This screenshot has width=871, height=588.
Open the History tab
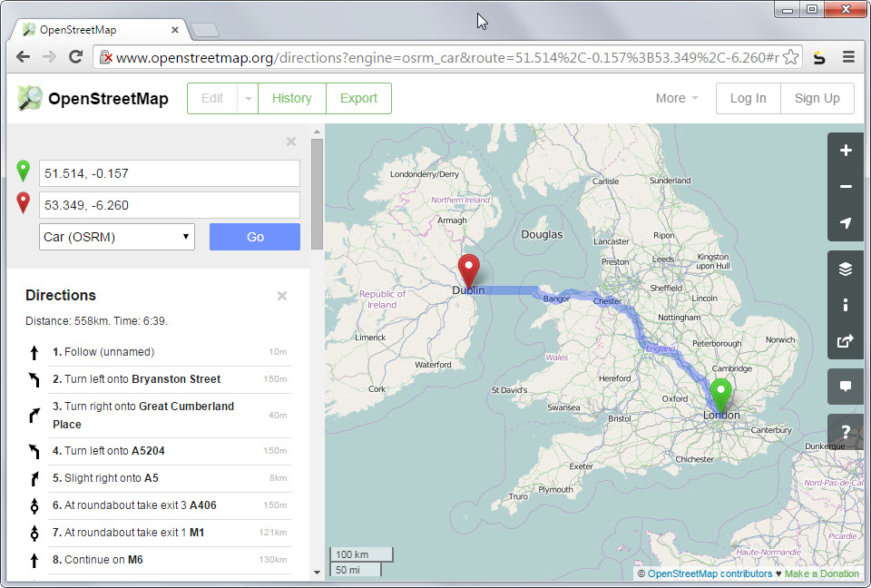coord(291,98)
